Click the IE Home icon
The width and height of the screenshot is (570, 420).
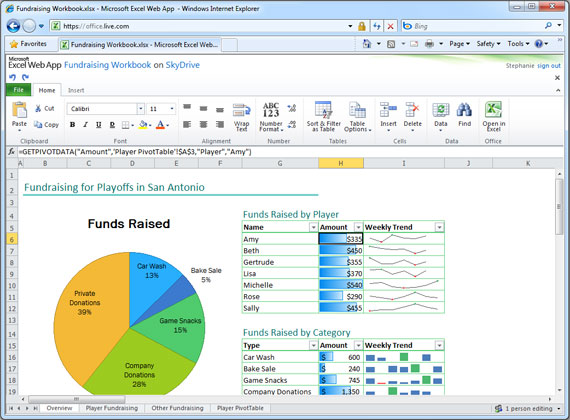click(367, 44)
